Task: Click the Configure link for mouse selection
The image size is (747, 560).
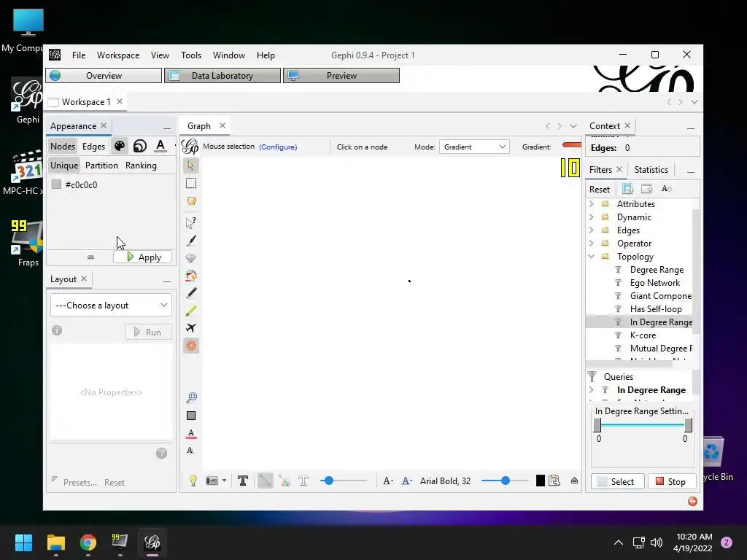Action: [278, 147]
